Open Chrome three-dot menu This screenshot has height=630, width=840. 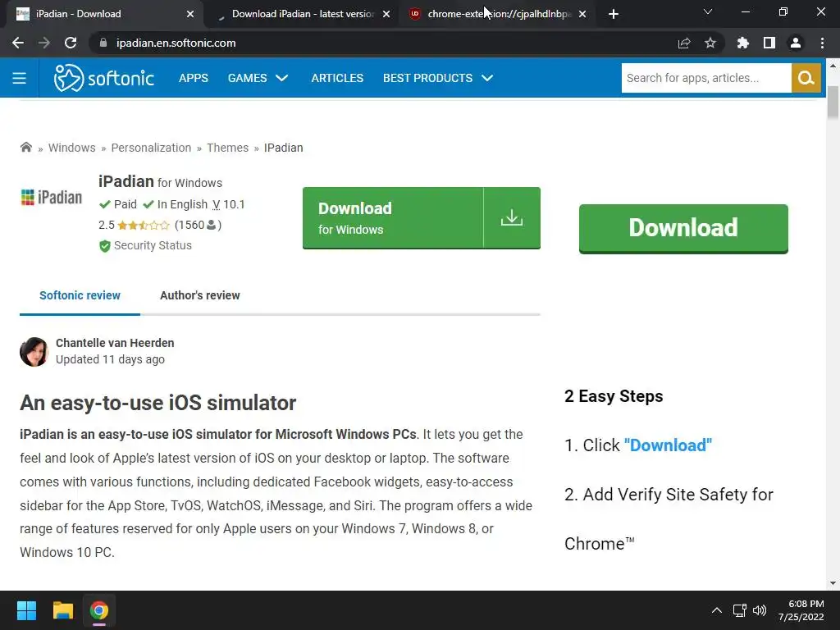click(822, 43)
